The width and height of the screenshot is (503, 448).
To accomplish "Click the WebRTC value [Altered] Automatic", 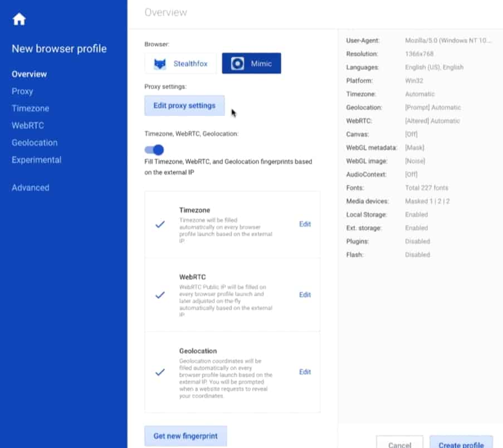I will pos(432,121).
